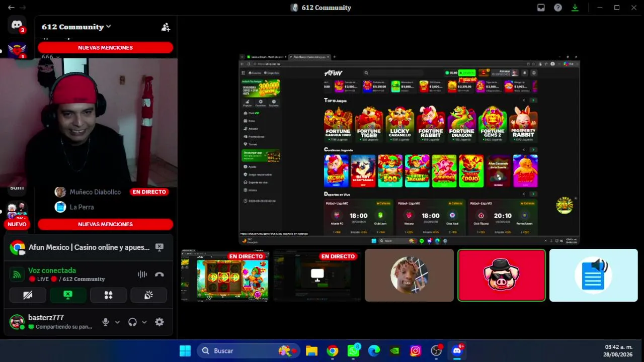Click the EN DIRECTO badge beside Muñeco Diabolico

click(x=149, y=192)
